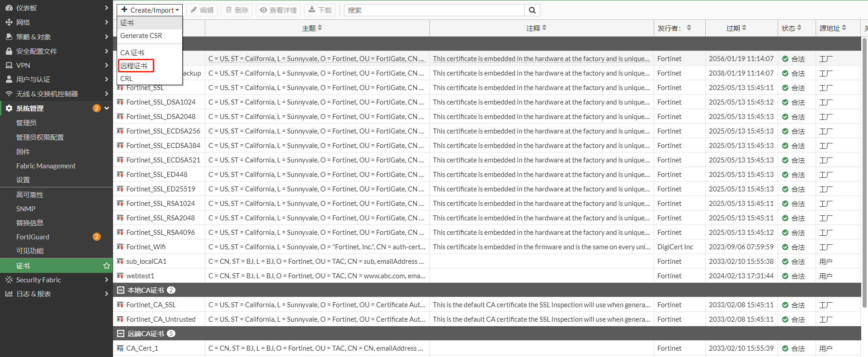Click certificate icon of webtest1
Screen dimensions: 868x357
tap(120, 276)
